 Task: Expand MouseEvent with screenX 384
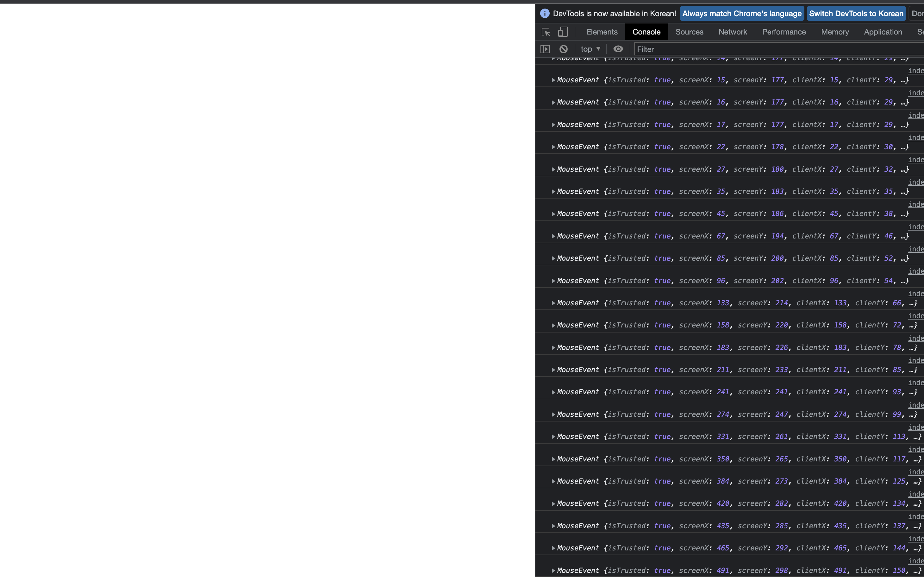pyautogui.click(x=553, y=481)
